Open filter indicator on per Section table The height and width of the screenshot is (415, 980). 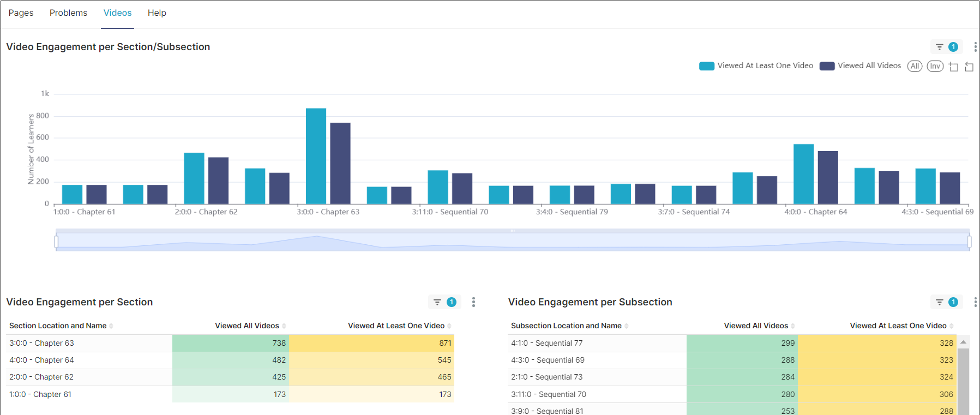(x=444, y=302)
